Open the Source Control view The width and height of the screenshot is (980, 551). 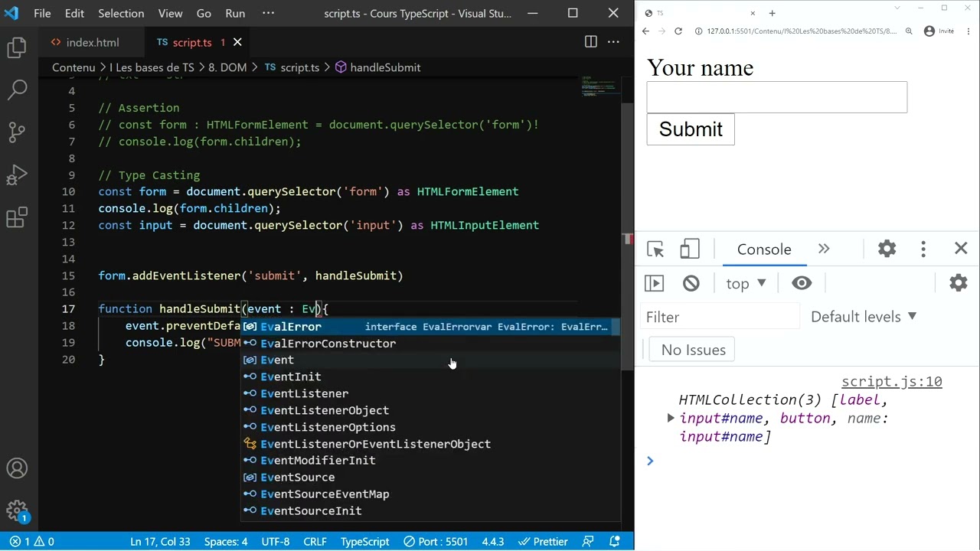coord(17,132)
